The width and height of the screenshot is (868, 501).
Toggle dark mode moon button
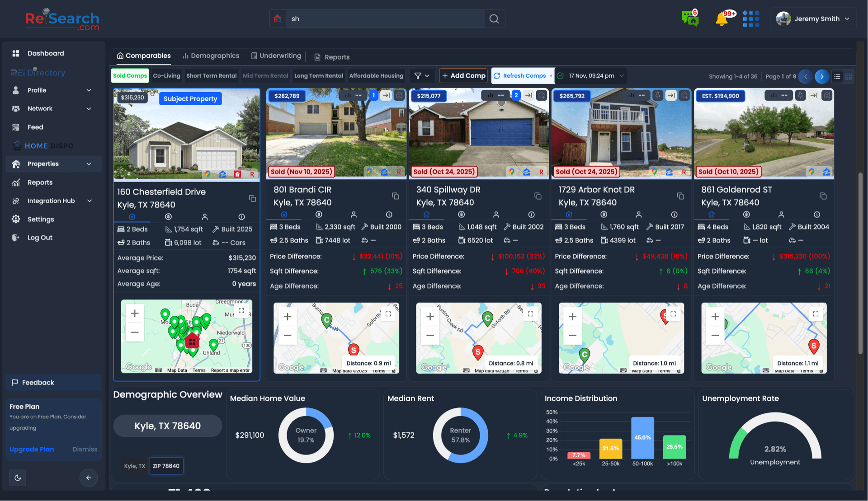coord(18,478)
